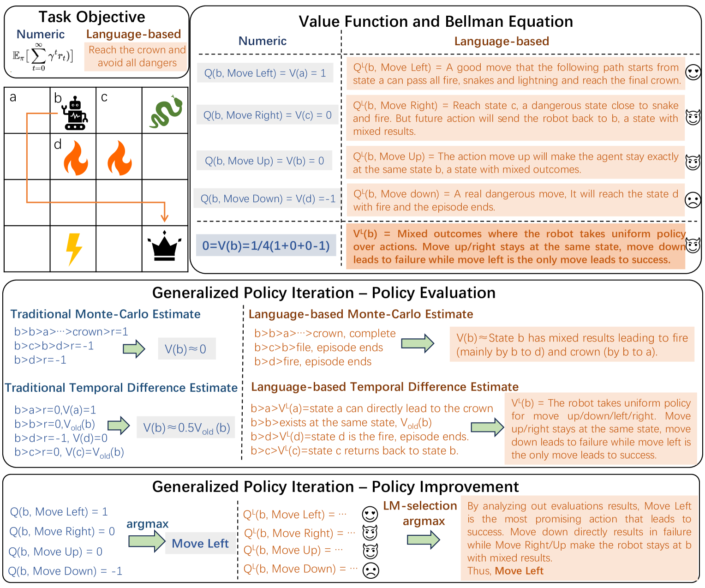Click the Language-based heading in Value Function panel
Image resolution: width=705 pixels, height=588 pixels.
pyautogui.click(x=502, y=41)
